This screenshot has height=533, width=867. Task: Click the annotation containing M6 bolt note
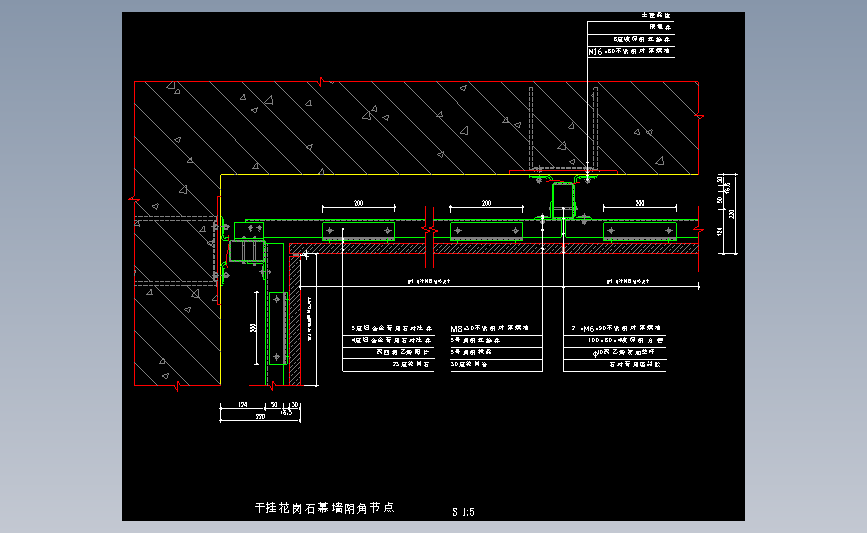pos(615,328)
